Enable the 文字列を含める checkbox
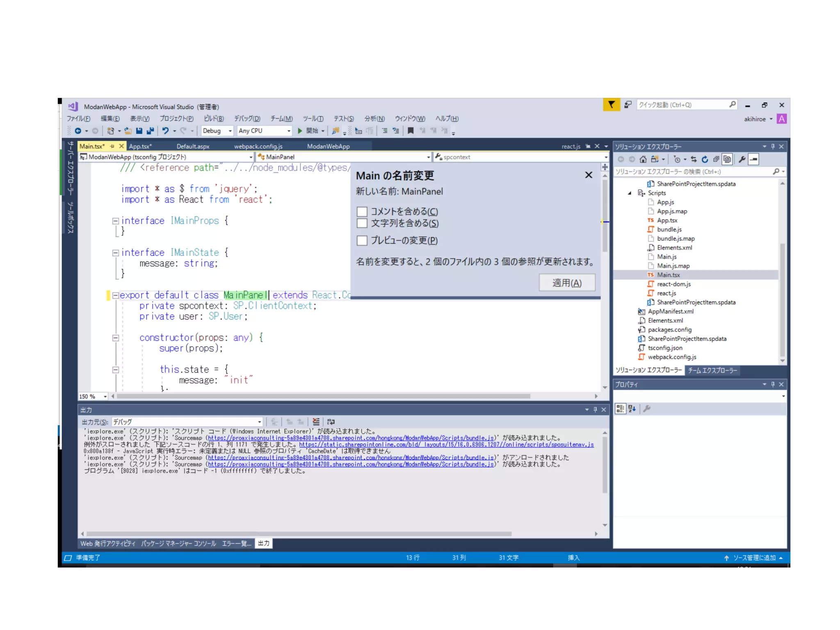The width and height of the screenshot is (840, 630). point(362,223)
